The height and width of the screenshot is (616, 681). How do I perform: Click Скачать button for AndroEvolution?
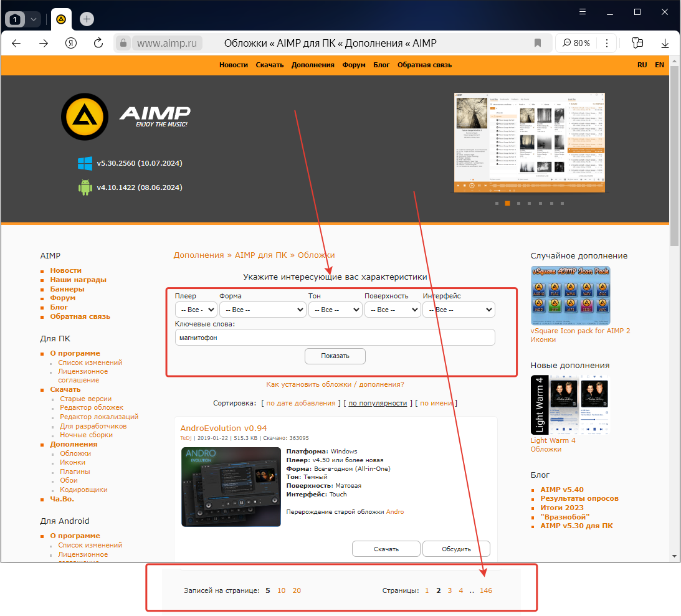coord(386,549)
